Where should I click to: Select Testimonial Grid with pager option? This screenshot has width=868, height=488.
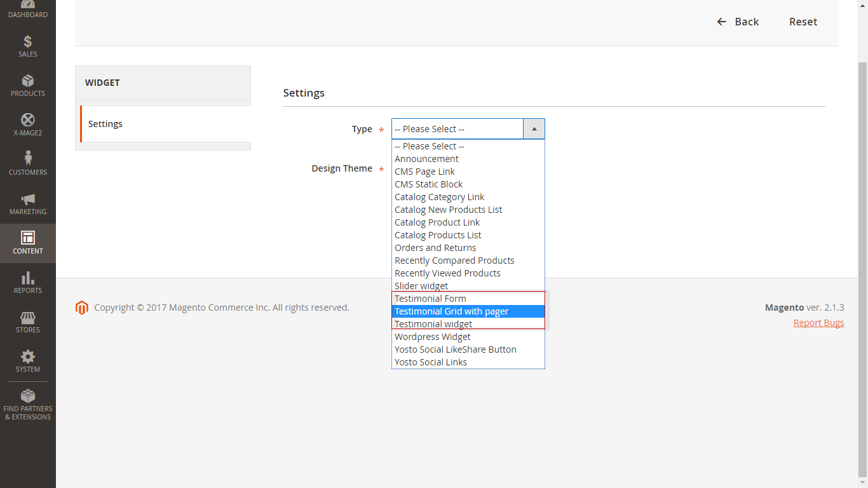(451, 311)
